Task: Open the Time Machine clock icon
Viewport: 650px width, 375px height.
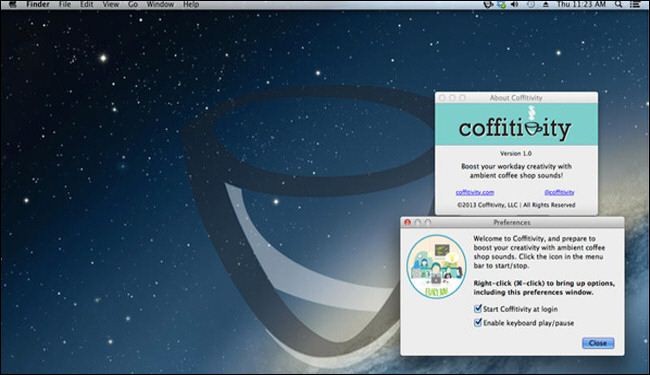Action: point(531,4)
